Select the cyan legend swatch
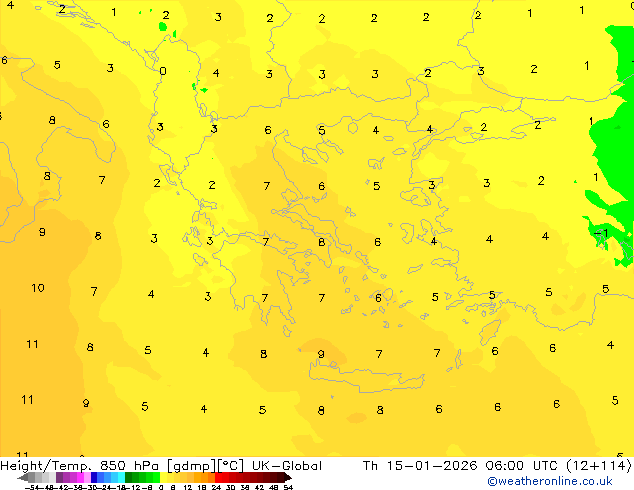The image size is (634, 490). pyautogui.click(x=121, y=477)
